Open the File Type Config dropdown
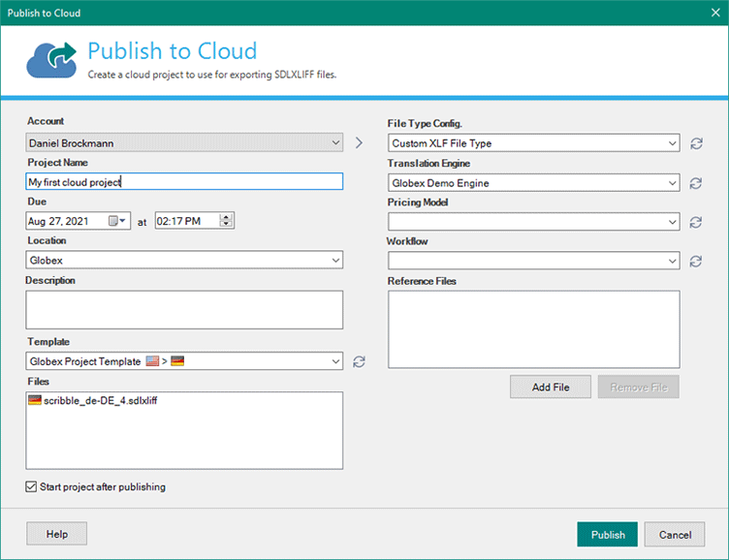Viewport: 729px width, 560px height. [673, 143]
